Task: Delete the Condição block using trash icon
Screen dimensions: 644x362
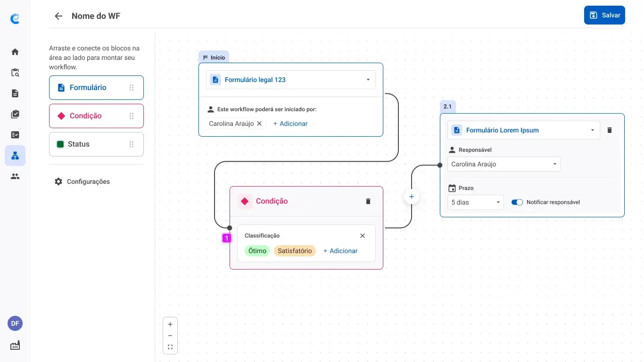Action: pyautogui.click(x=368, y=201)
